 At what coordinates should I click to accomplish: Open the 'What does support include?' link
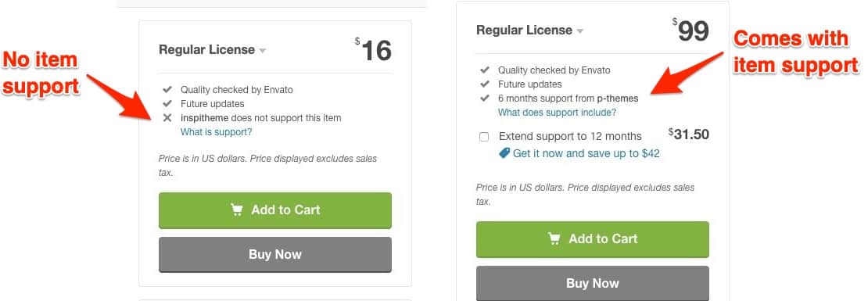557,113
